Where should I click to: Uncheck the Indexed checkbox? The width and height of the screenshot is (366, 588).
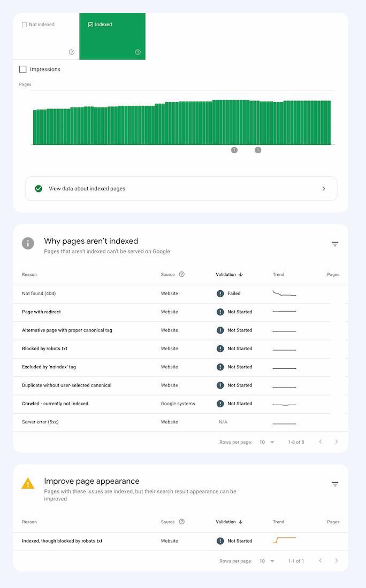(90, 25)
